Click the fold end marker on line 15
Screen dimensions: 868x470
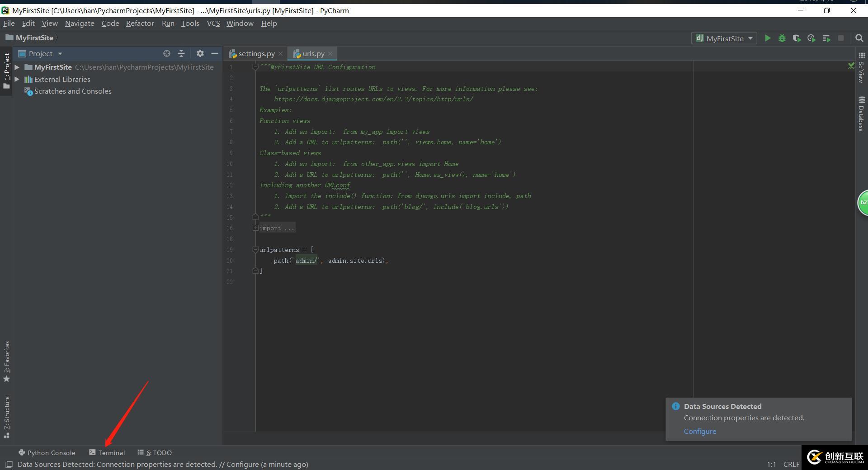pos(255,217)
